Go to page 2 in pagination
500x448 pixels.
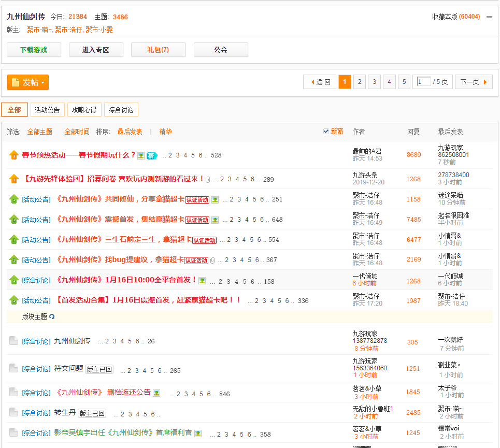click(360, 82)
